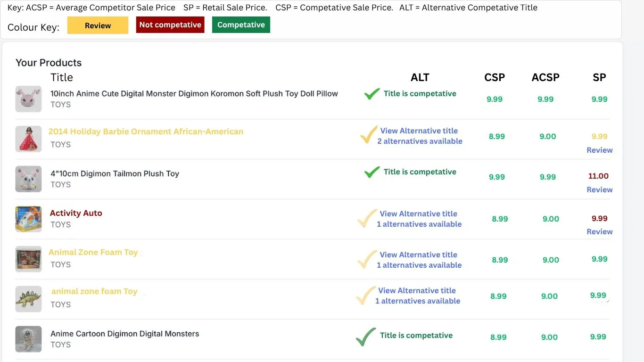Image resolution: width=644 pixels, height=362 pixels.
Task: Click the ALT column header
Action: [x=420, y=77]
